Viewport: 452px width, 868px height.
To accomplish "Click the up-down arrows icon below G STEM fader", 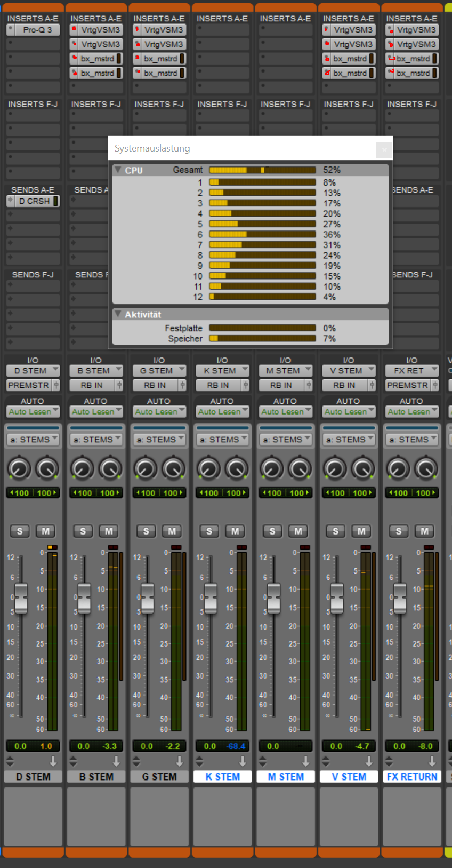I will (x=136, y=761).
